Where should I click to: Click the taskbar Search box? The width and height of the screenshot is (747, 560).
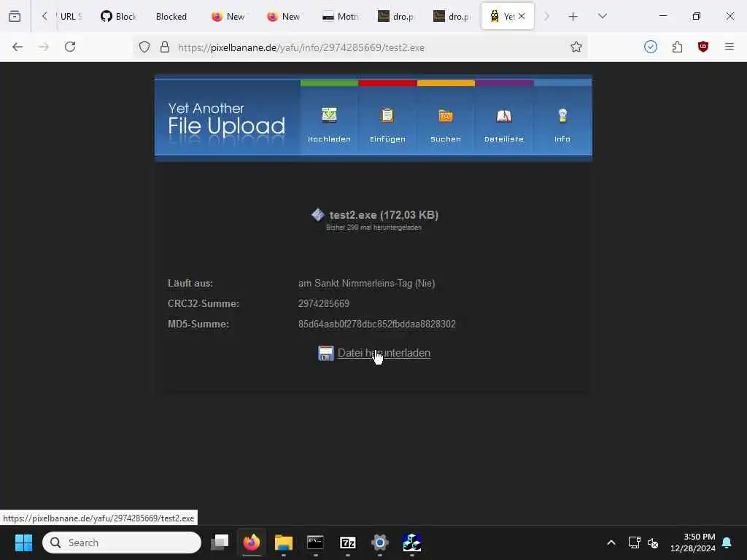click(122, 542)
